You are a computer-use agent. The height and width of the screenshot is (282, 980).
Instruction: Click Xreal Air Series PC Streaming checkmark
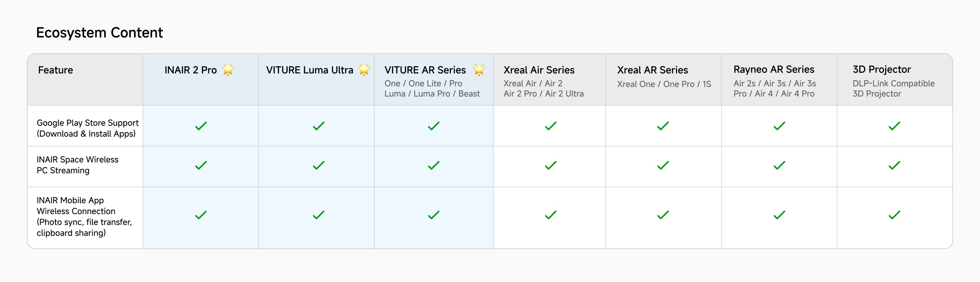pyautogui.click(x=551, y=165)
